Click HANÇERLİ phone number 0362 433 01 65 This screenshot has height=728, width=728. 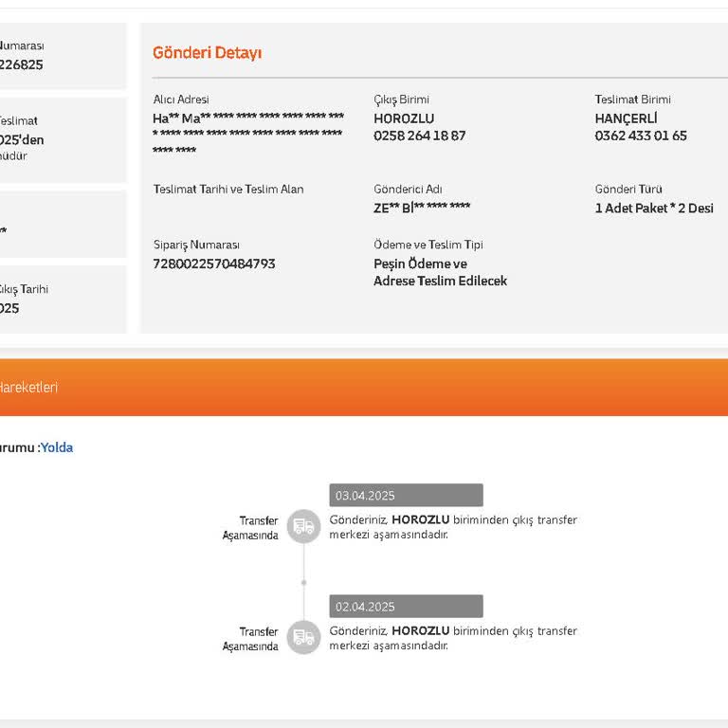(x=641, y=136)
